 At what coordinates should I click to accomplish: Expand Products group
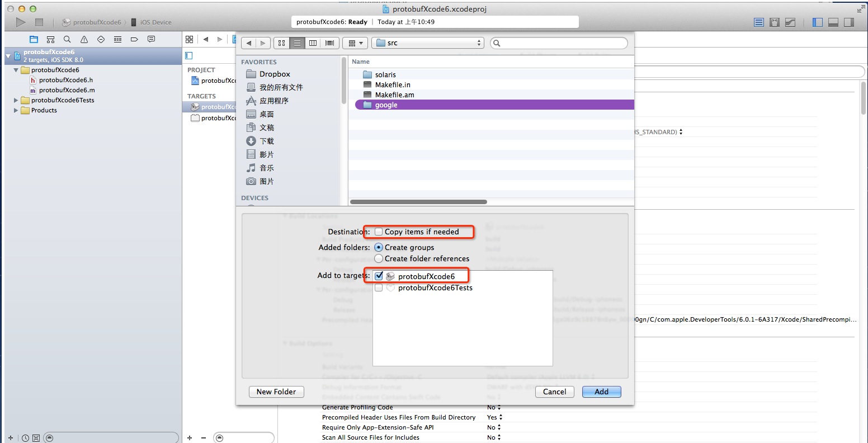(x=16, y=111)
